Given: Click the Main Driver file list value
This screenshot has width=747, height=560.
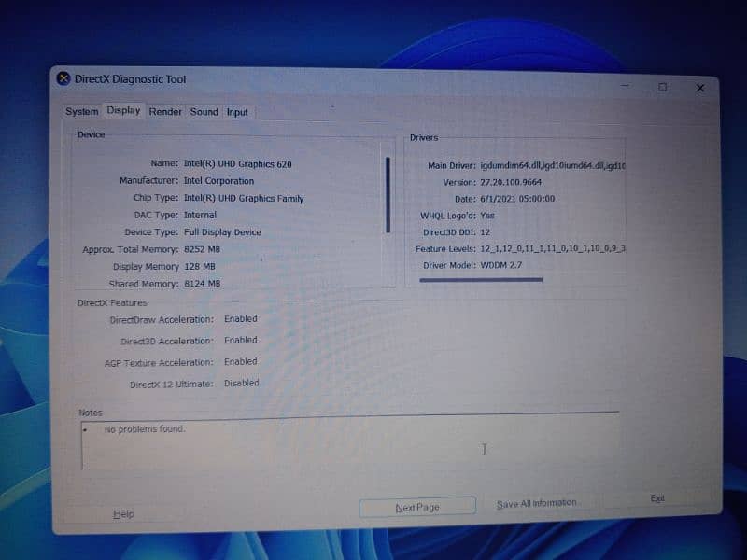Looking at the screenshot, I should coord(553,165).
